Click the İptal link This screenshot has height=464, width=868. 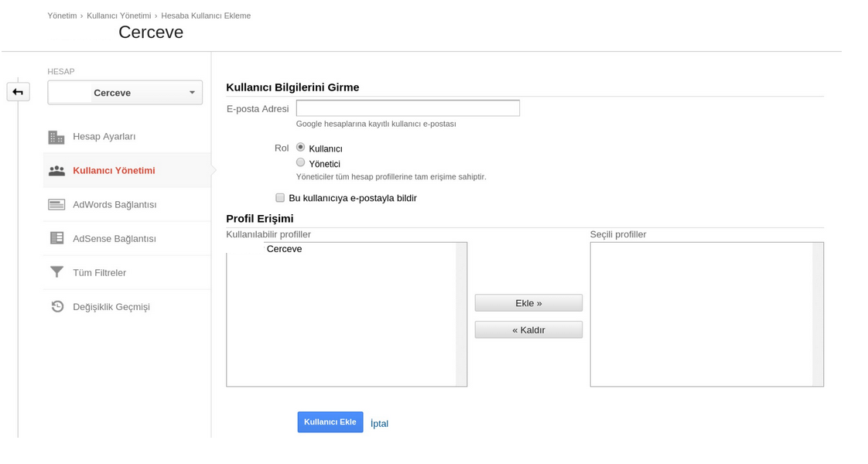(379, 424)
